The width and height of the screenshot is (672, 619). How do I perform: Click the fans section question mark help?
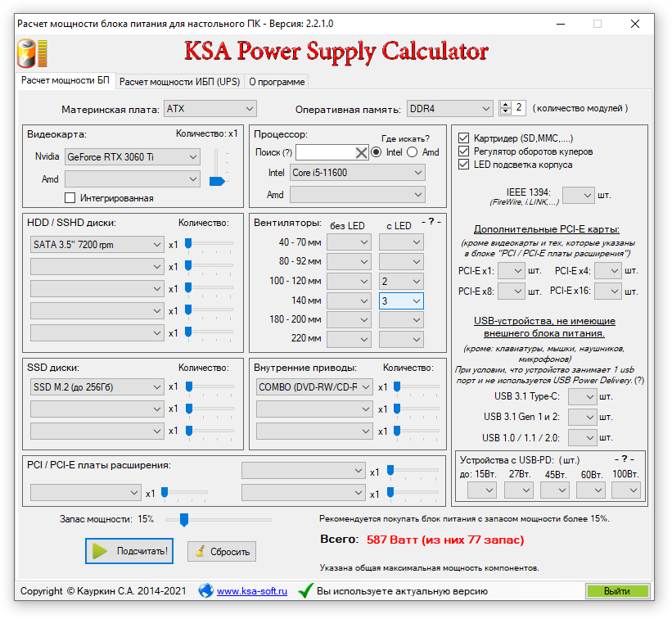point(431,222)
